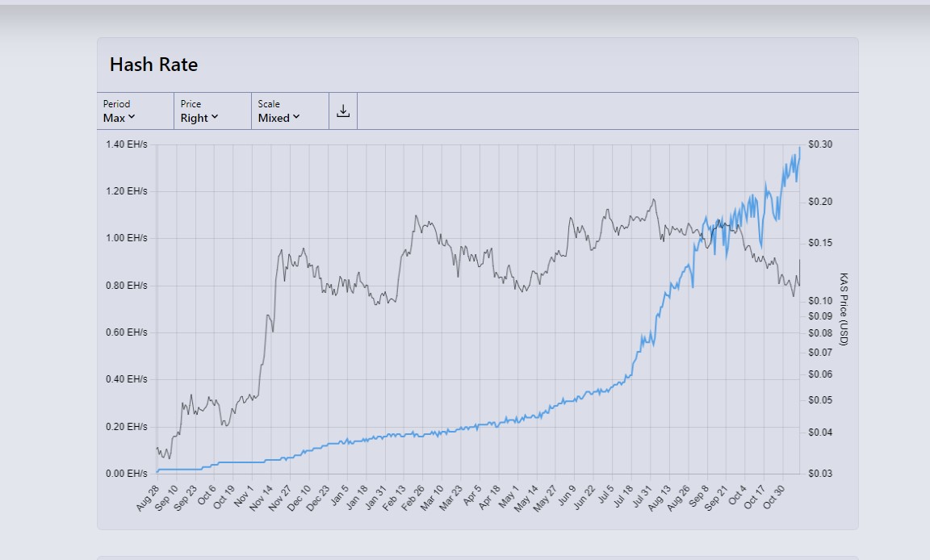
Task: Click the Nov 14 date tick
Action: [x=262, y=498]
